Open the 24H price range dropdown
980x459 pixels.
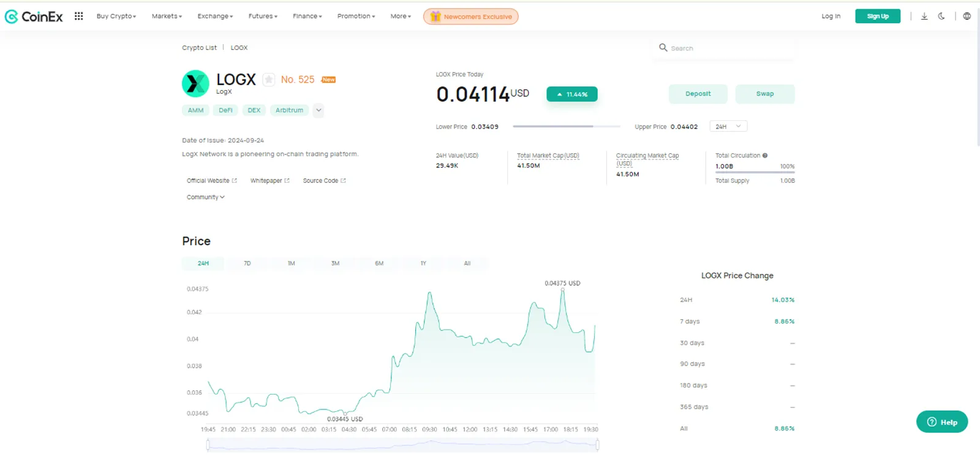[x=728, y=126]
